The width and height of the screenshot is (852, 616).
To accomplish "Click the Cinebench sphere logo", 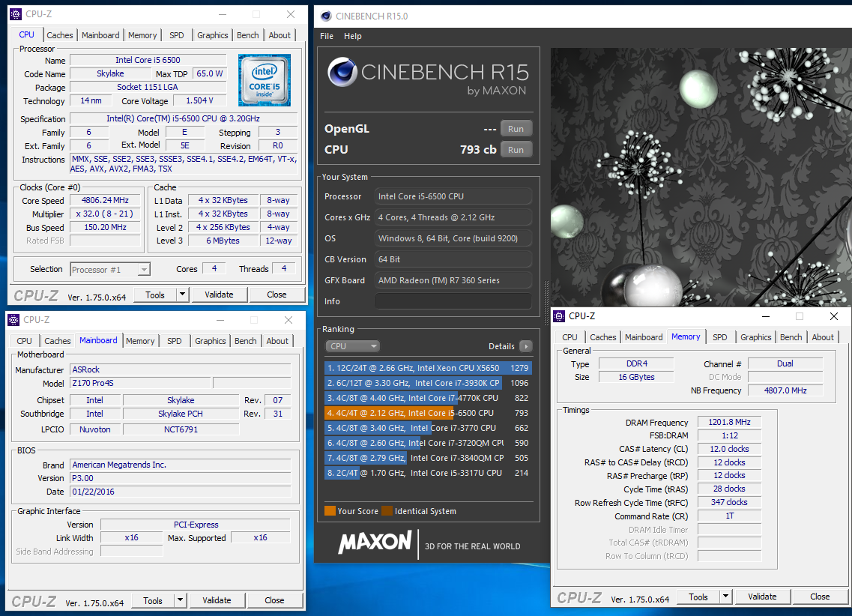I will 342,72.
